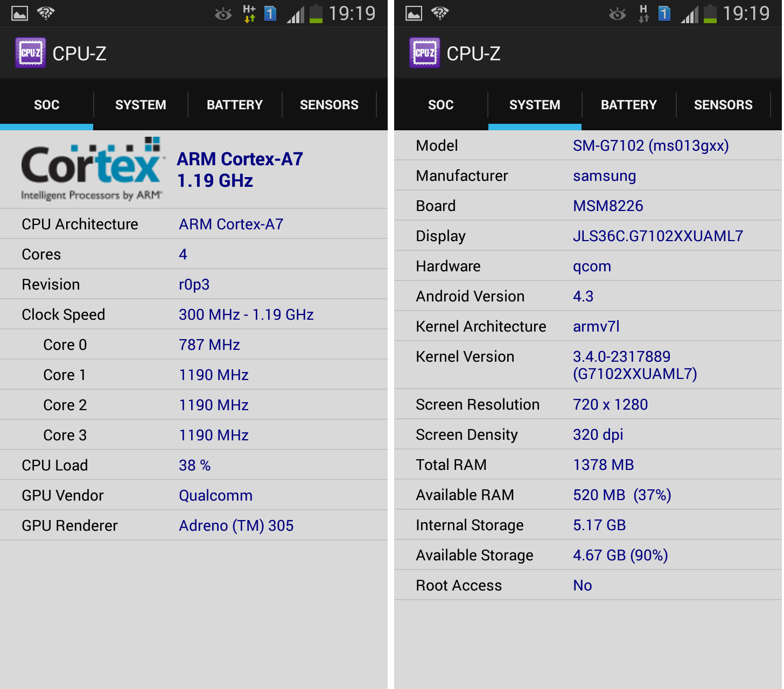Tap Display value JLS36C.G7102XXUAML7
Screen dimensions: 784x689
(x=658, y=236)
